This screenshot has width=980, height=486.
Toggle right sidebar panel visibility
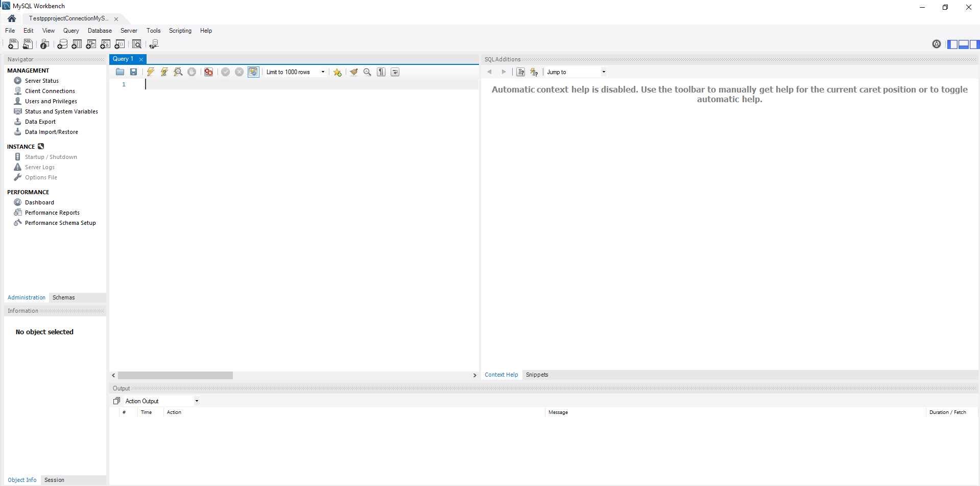(x=974, y=44)
